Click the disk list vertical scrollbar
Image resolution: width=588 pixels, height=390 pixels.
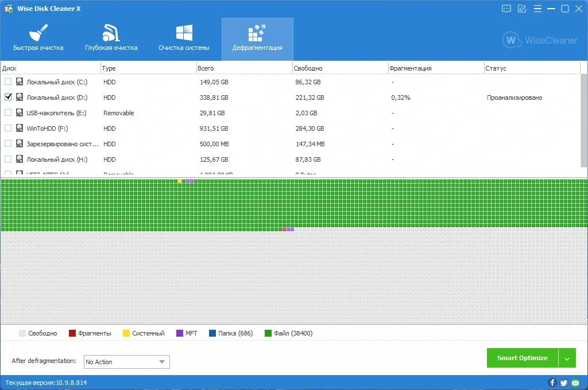point(584,120)
